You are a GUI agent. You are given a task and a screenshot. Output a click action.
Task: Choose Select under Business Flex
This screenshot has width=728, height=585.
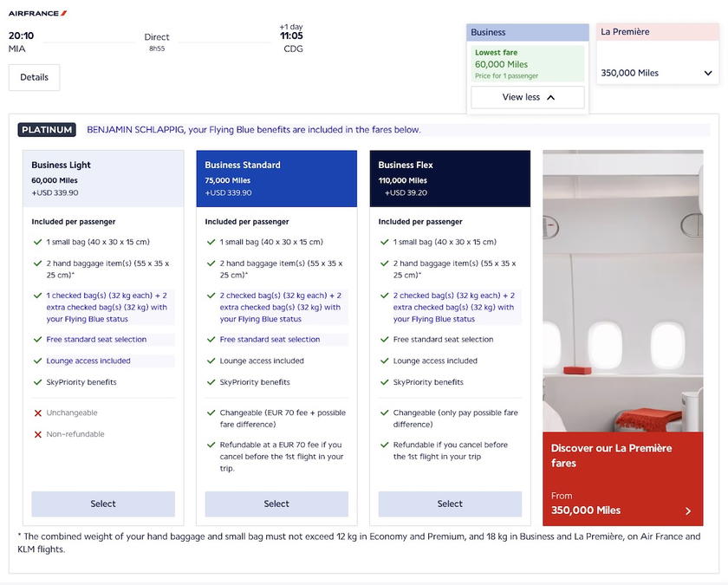(450, 504)
